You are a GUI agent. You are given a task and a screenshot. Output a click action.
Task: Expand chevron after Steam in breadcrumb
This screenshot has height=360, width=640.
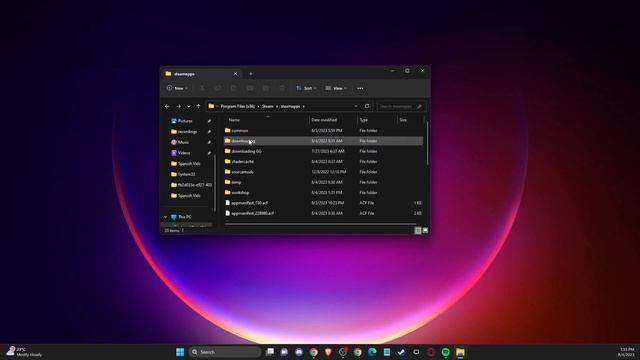point(277,106)
